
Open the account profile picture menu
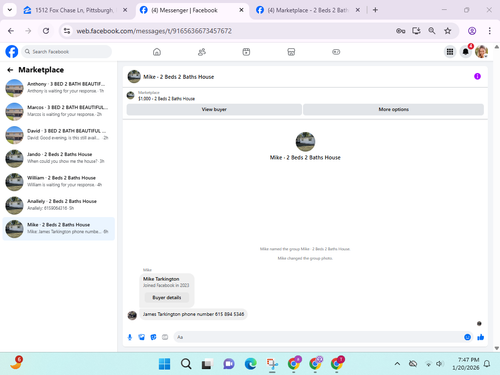[481, 52]
